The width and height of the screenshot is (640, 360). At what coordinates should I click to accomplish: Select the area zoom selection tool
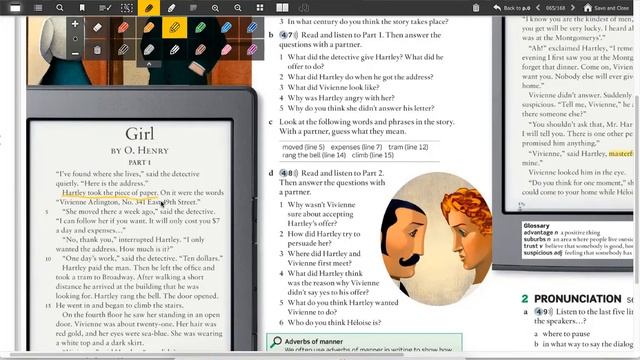coord(127,8)
